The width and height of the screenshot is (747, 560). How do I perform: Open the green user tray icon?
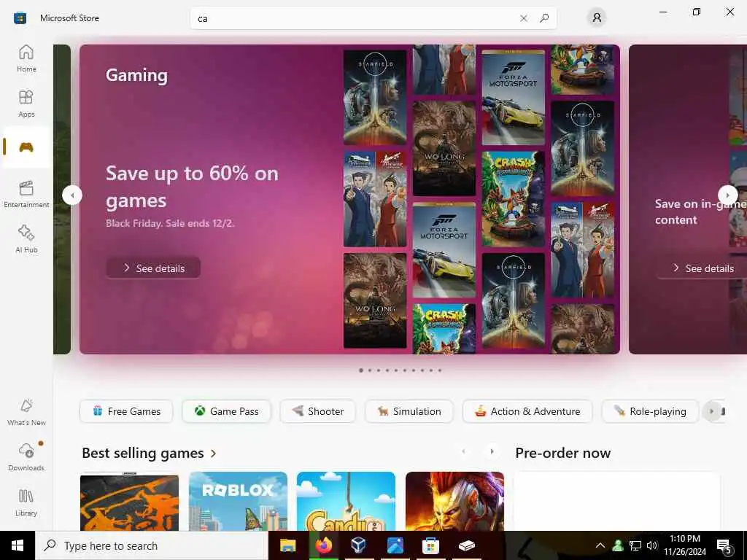click(x=618, y=545)
